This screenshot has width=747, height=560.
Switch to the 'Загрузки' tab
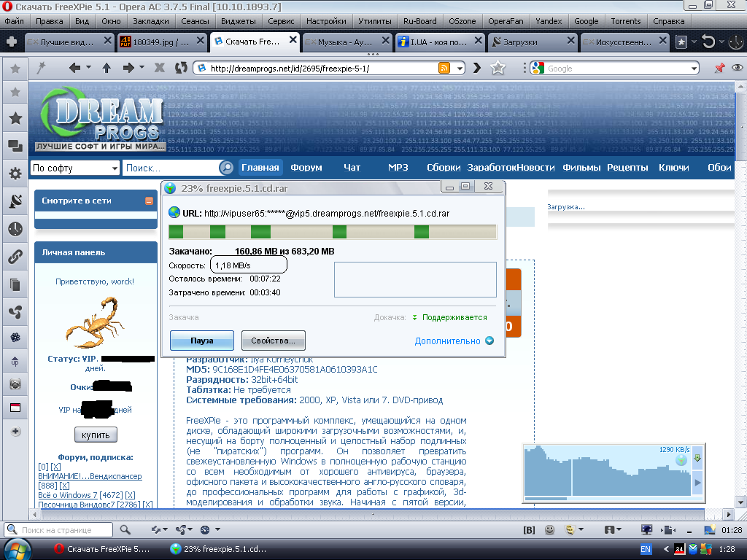coord(529,42)
